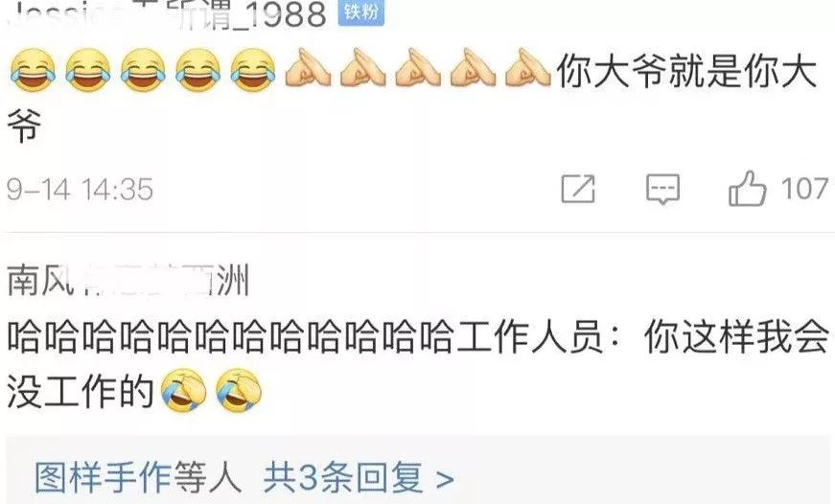Click the 107 like count
Screen dimensions: 835x504
tap(804, 189)
